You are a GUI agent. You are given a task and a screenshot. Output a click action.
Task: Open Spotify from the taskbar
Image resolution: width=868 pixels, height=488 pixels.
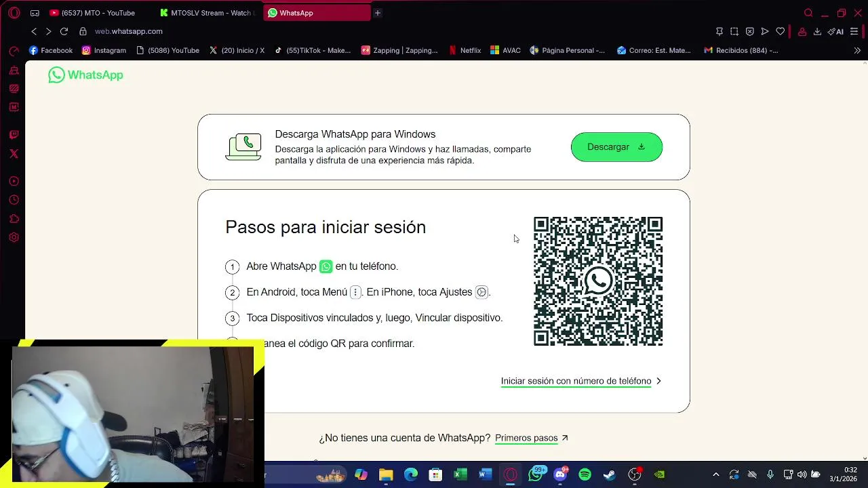(x=585, y=474)
